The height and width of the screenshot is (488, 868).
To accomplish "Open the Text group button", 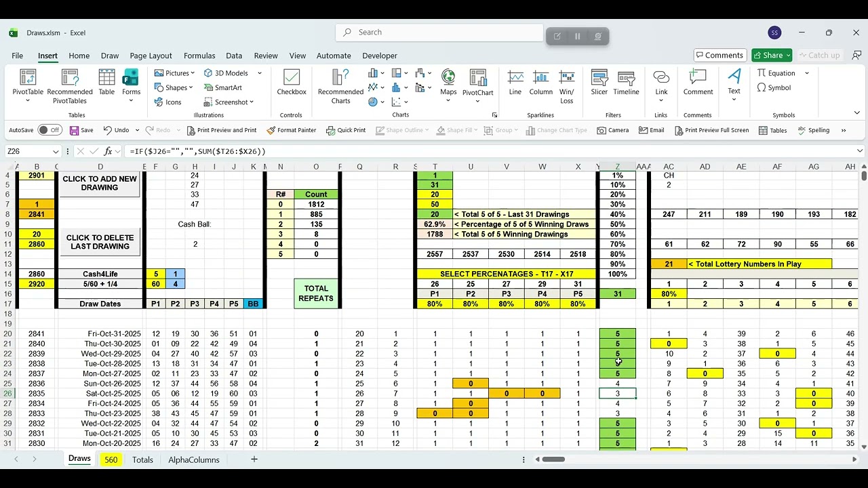I will (734, 86).
